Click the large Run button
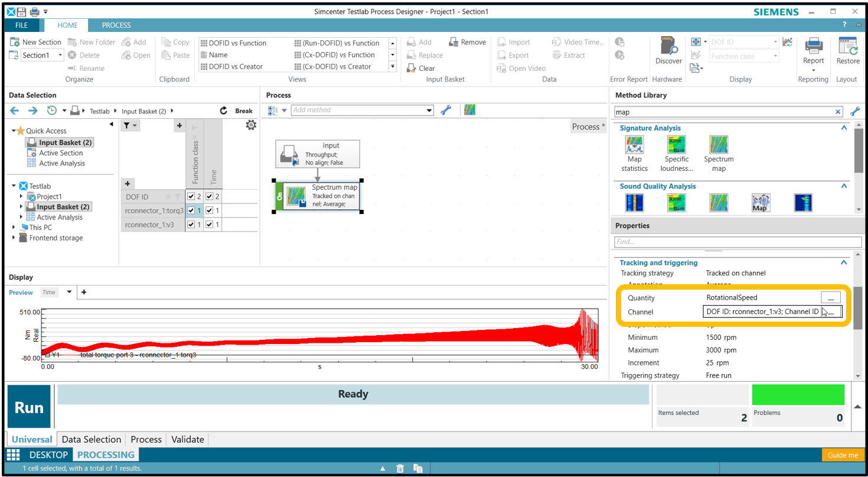This screenshot has height=477, width=868. click(x=29, y=407)
